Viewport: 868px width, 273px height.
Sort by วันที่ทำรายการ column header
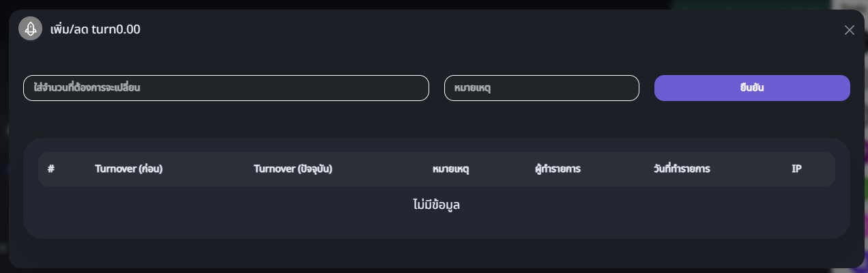tap(681, 169)
